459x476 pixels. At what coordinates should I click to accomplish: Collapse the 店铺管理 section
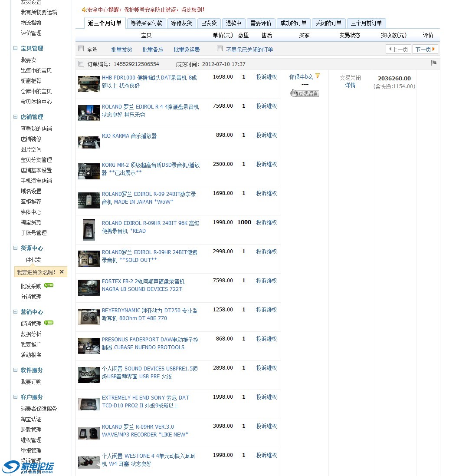[16, 116]
